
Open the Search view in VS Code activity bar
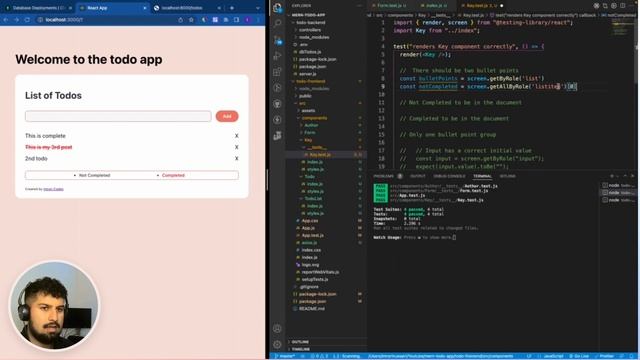click(278, 23)
